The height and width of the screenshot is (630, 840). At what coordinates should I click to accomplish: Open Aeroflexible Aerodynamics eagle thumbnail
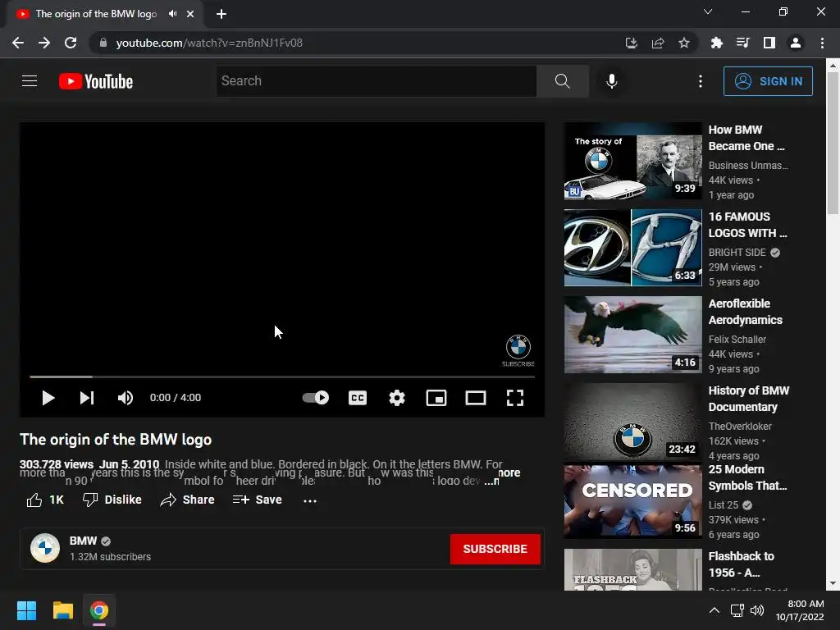coord(632,335)
